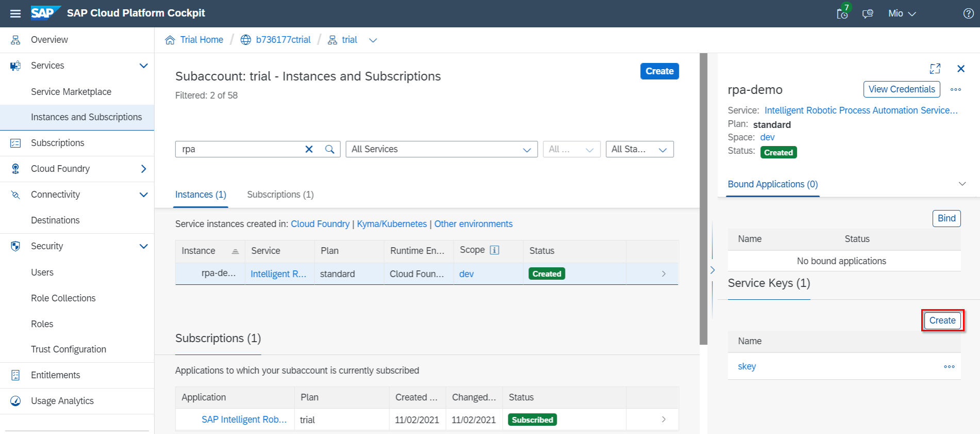Open dev scope link in table
Image resolution: width=980 pixels, height=434 pixels.
point(467,274)
